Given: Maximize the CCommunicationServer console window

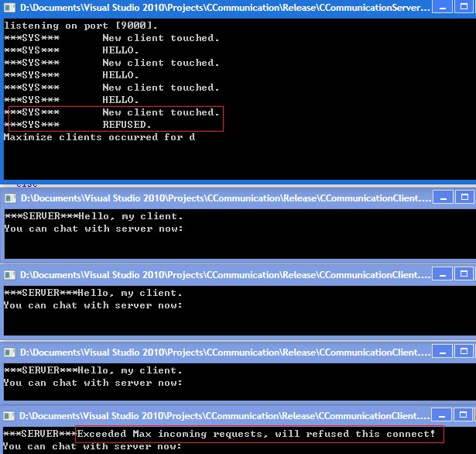Looking at the screenshot, I should pyautogui.click(x=466, y=8).
